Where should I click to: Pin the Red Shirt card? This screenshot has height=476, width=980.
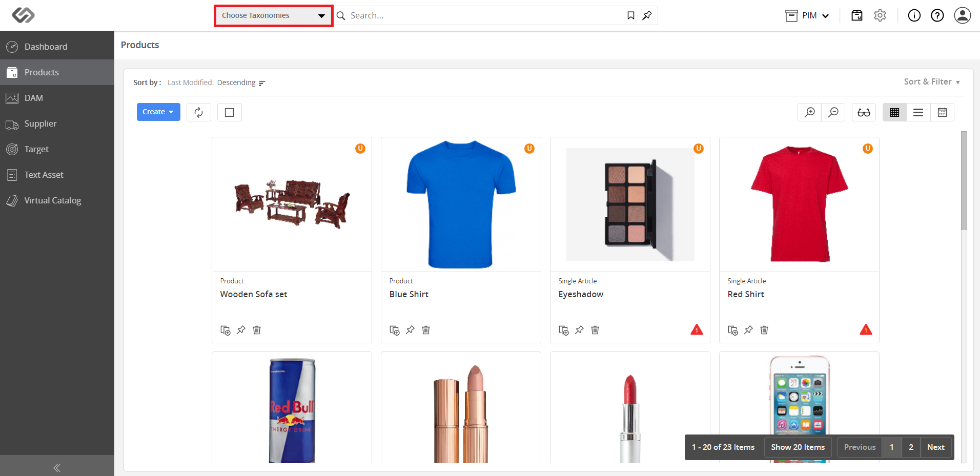(x=748, y=330)
